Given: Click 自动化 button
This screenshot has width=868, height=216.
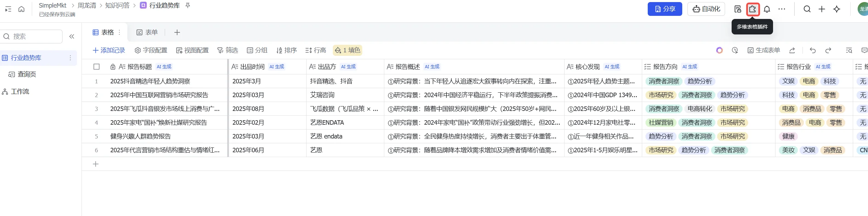Looking at the screenshot, I should point(706,9).
